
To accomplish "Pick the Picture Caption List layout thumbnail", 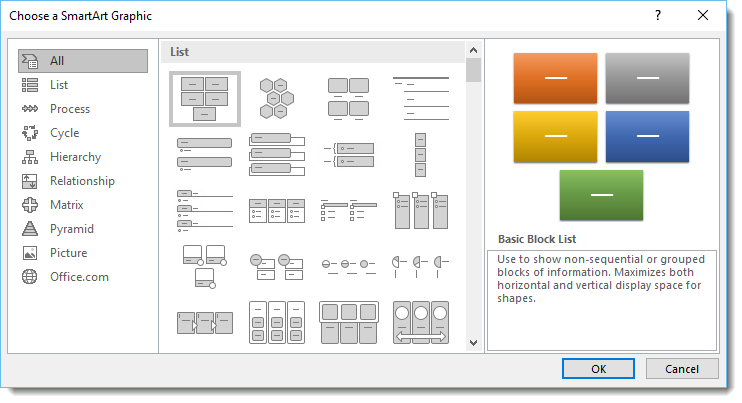I will click(x=349, y=98).
